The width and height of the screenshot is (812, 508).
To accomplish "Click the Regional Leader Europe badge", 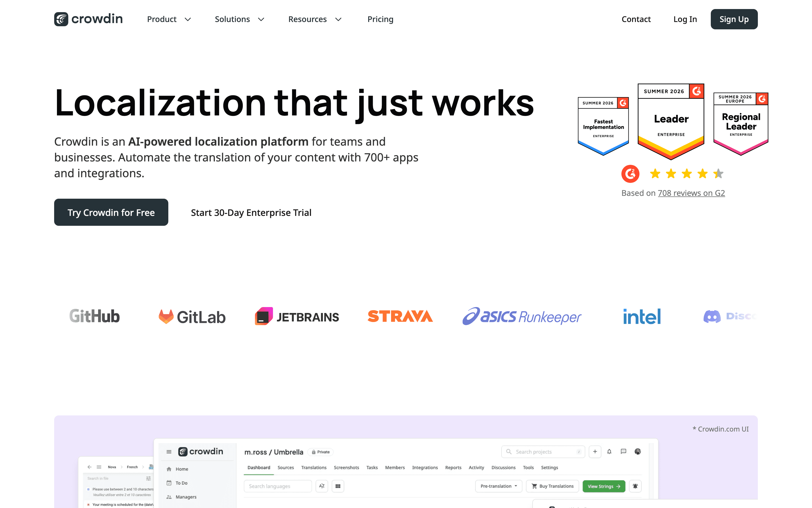I will 741,124.
